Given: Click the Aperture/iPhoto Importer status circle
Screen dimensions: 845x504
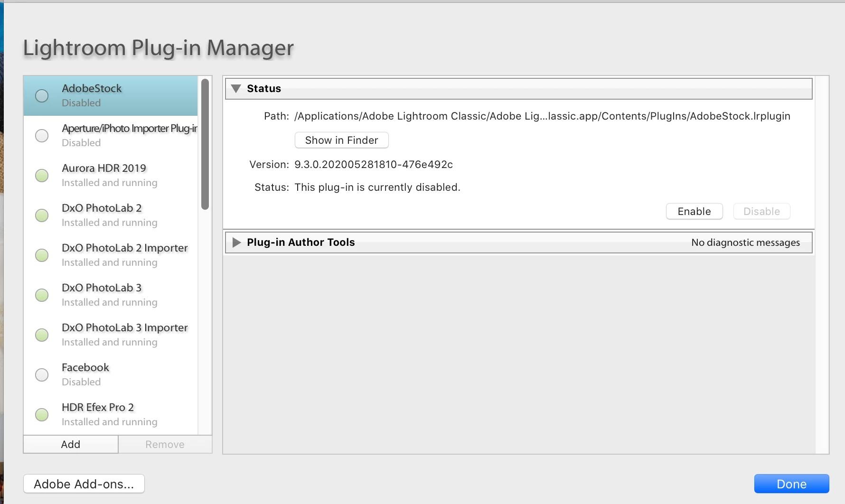Looking at the screenshot, I should pyautogui.click(x=42, y=136).
